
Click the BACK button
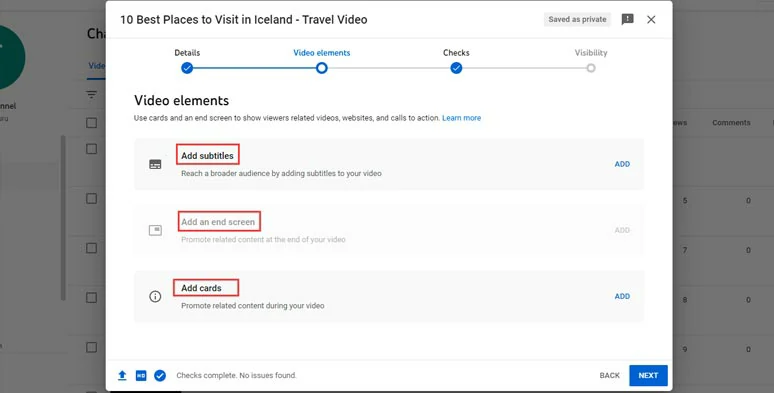pyautogui.click(x=610, y=376)
